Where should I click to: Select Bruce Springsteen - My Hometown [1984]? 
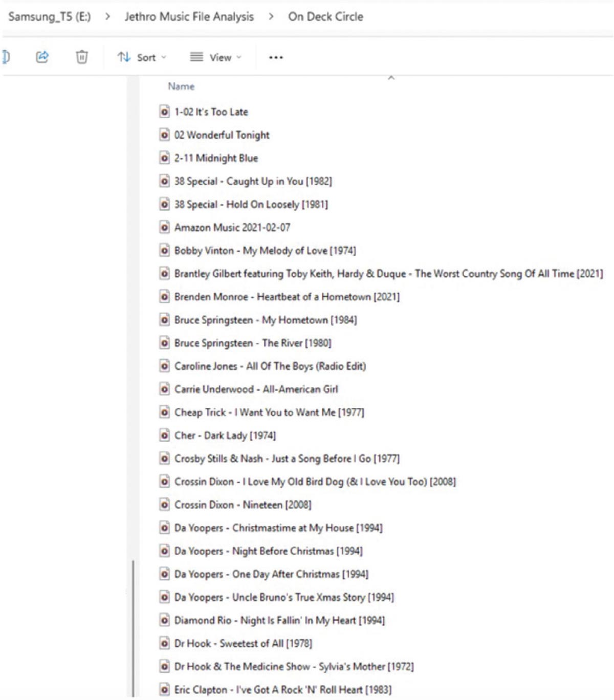266,320
